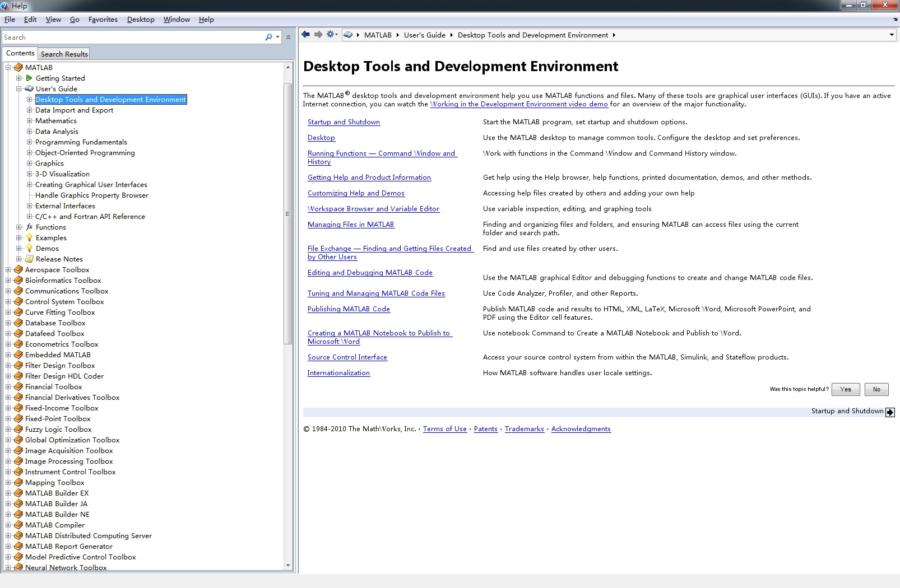
Task: Select the Mathematics tree item
Action: click(56, 120)
